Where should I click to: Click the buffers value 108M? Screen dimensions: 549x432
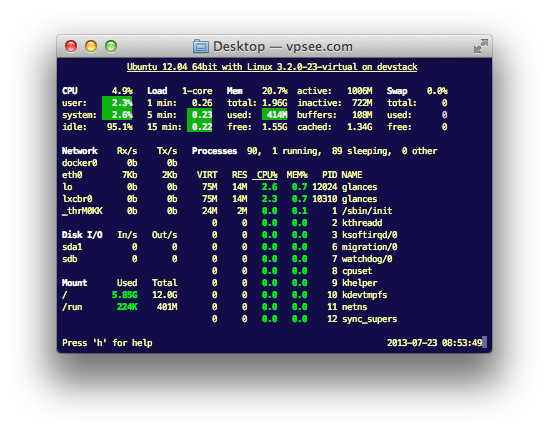tap(362, 115)
